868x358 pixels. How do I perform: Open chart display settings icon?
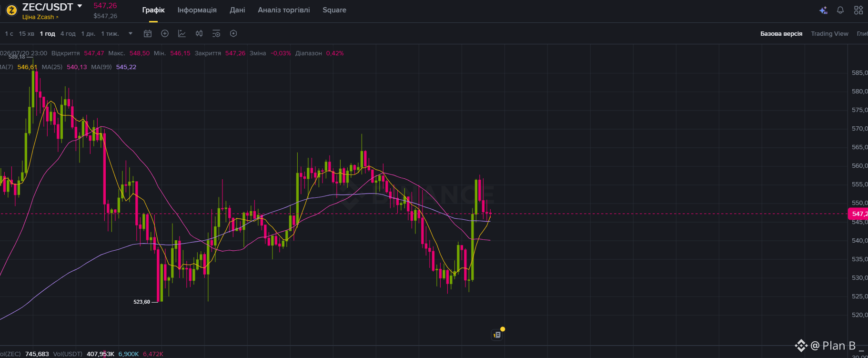216,33
